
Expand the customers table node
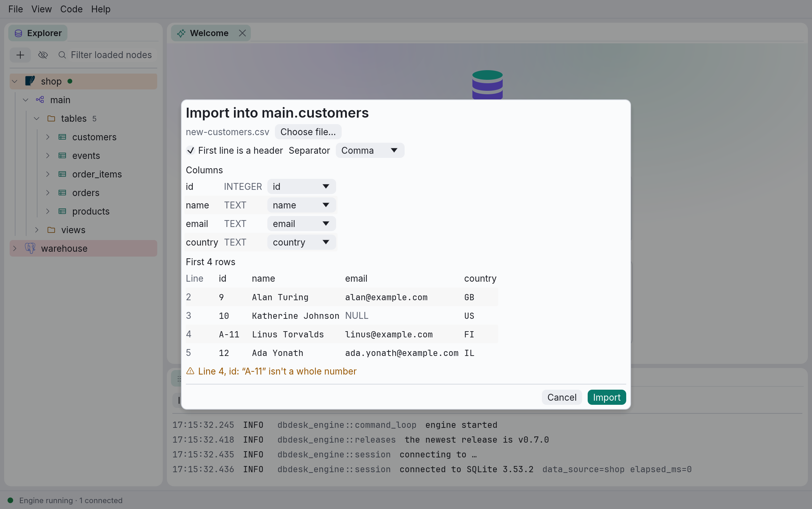(47, 137)
